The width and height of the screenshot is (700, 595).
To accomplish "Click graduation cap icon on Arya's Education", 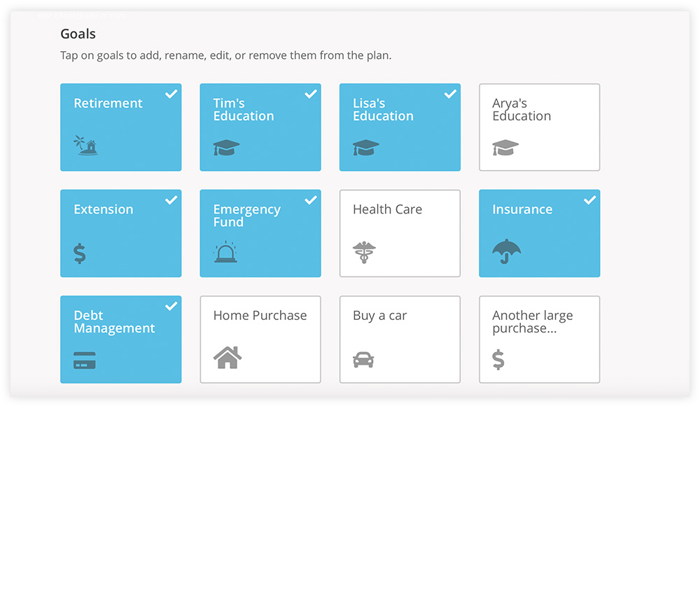I will [505, 147].
